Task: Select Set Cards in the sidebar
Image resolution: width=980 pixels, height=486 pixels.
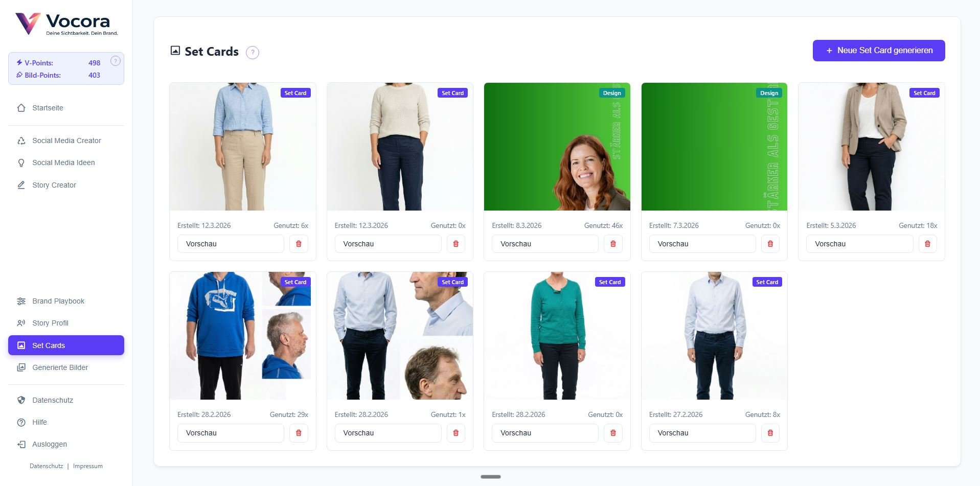Action: tap(66, 345)
